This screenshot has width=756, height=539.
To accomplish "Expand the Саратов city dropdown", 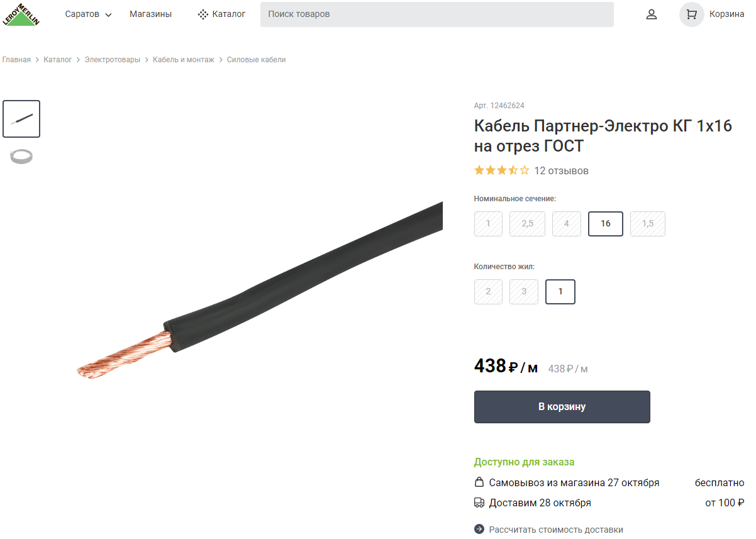I will click(88, 14).
